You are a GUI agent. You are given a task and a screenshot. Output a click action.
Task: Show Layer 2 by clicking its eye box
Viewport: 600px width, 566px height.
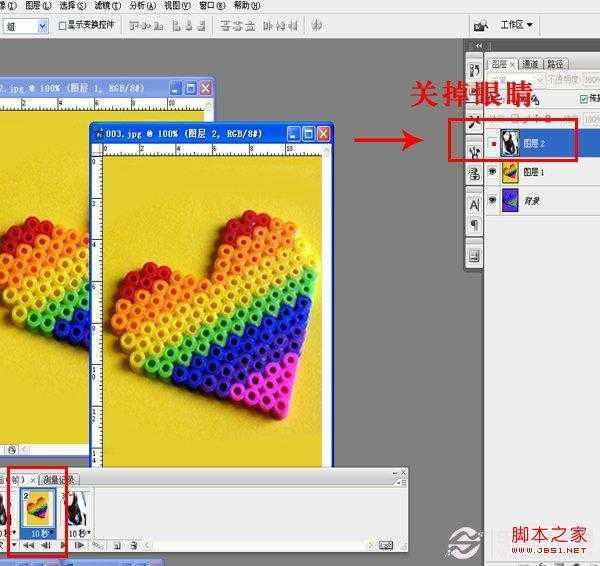pyautogui.click(x=492, y=143)
